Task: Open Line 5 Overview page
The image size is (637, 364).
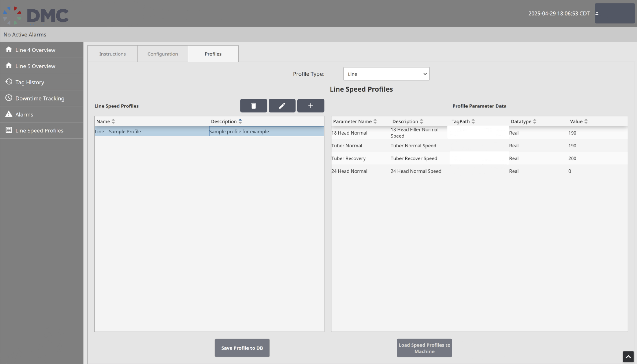Action: click(x=42, y=66)
